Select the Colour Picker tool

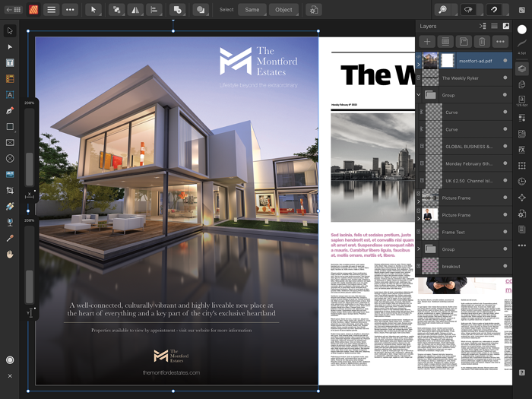pyautogui.click(x=10, y=238)
